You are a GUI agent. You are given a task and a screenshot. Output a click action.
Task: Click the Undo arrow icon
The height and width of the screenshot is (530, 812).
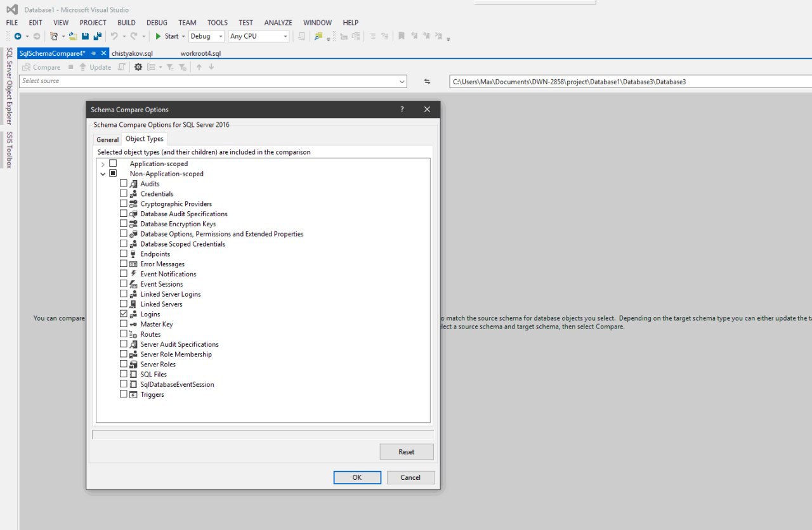[114, 36]
